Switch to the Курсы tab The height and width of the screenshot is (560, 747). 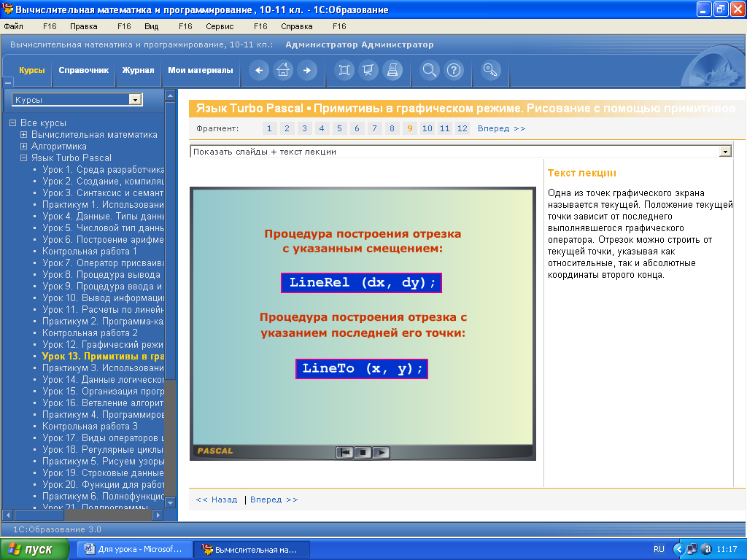pyautogui.click(x=32, y=70)
